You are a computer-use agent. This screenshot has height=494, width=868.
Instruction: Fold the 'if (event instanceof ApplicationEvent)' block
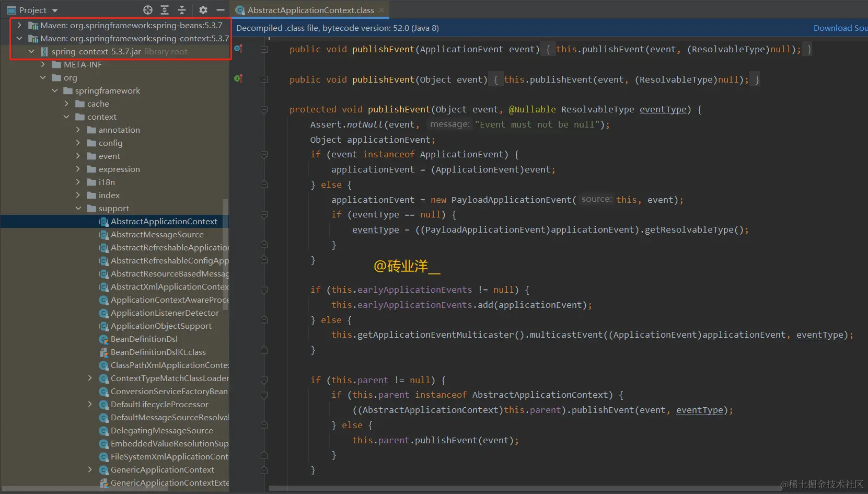[x=264, y=155]
